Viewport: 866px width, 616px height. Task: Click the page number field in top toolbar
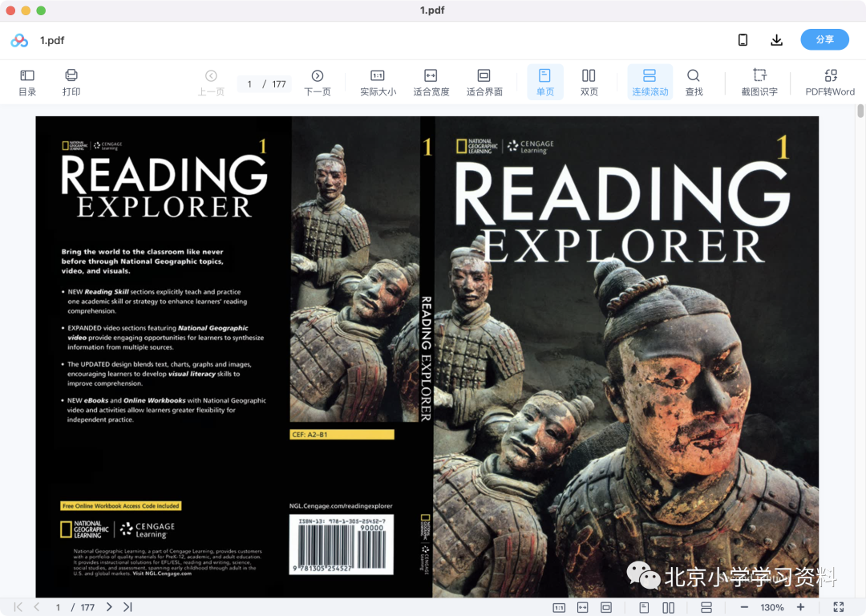point(249,84)
